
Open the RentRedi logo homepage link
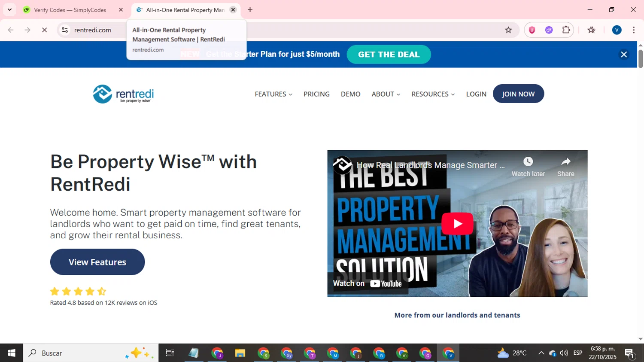pos(124,94)
